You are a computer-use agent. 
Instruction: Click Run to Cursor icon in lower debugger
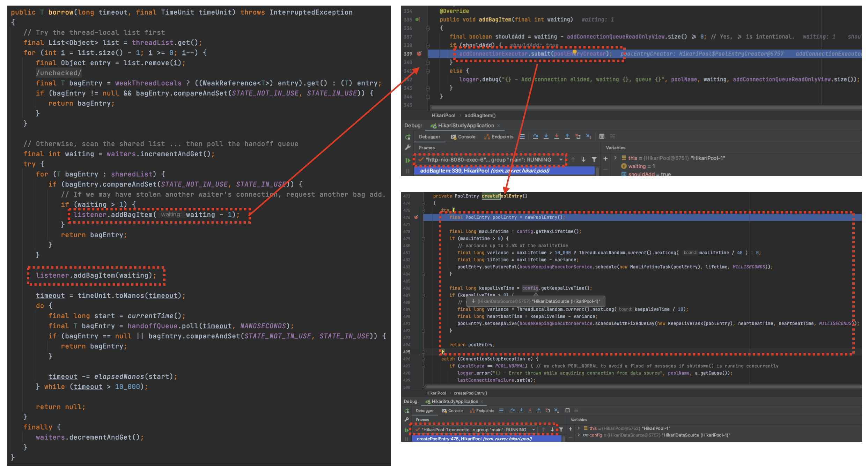557,411
